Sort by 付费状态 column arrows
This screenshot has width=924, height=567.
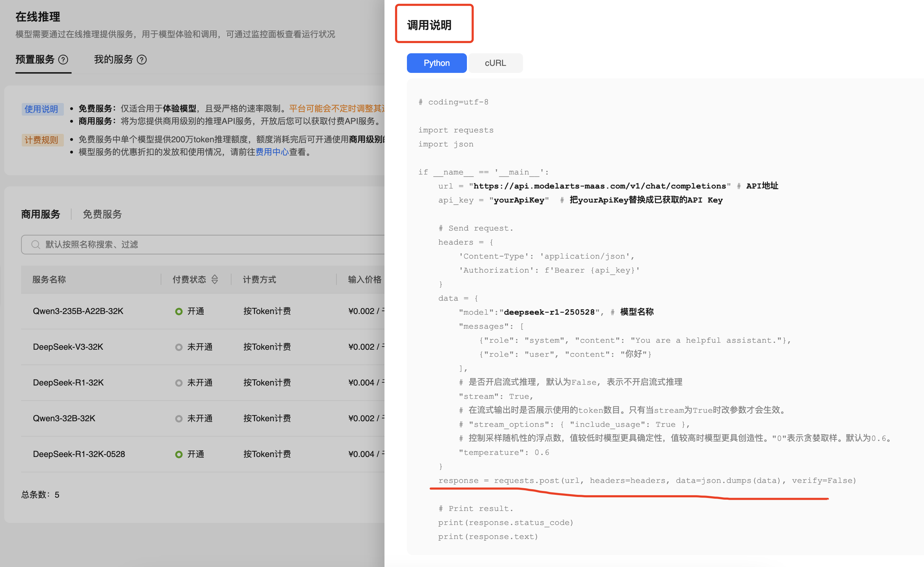[215, 279]
